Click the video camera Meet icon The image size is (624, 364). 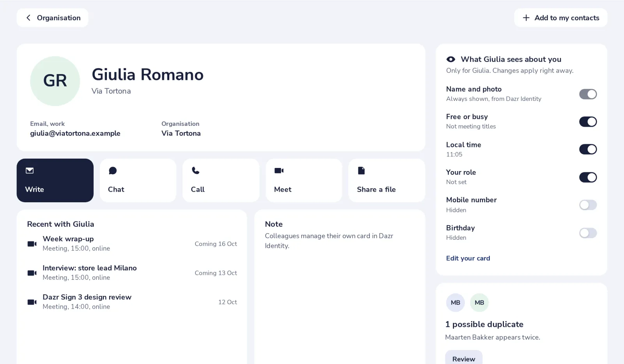(x=279, y=170)
